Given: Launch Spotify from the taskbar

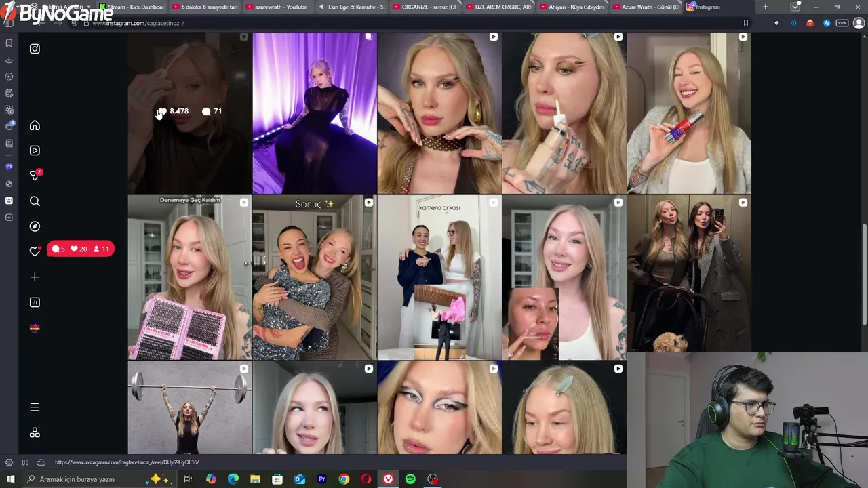Looking at the screenshot, I should (x=410, y=479).
